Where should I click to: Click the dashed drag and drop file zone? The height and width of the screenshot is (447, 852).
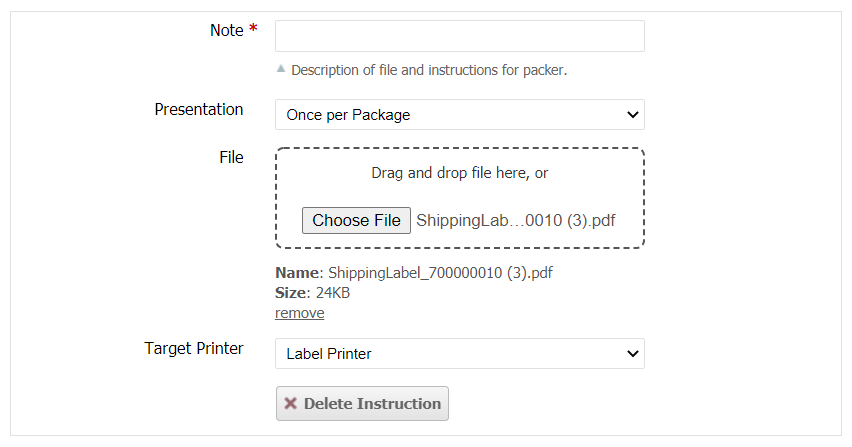459,172
